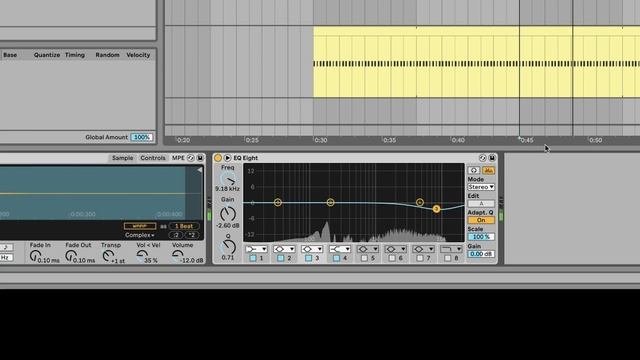Adjust the Transp knob

click(108, 256)
